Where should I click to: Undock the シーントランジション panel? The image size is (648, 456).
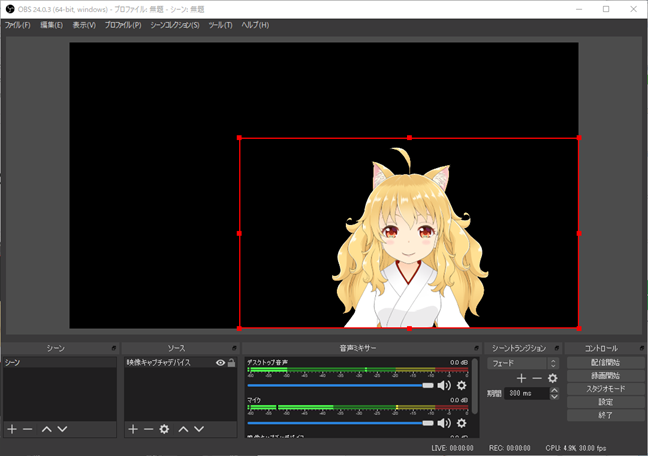[557, 349]
